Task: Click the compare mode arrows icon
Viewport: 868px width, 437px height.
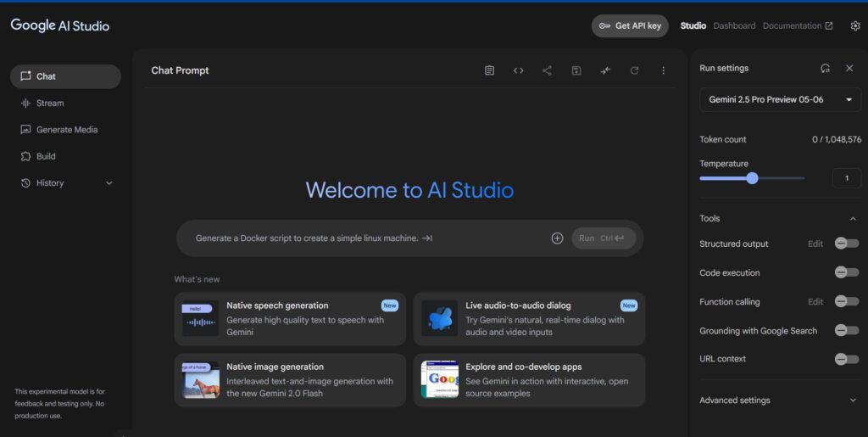Action: pyautogui.click(x=605, y=70)
